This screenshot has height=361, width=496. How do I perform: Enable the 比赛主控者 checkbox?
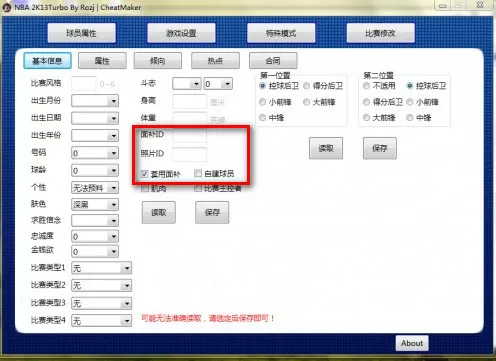[198, 189]
